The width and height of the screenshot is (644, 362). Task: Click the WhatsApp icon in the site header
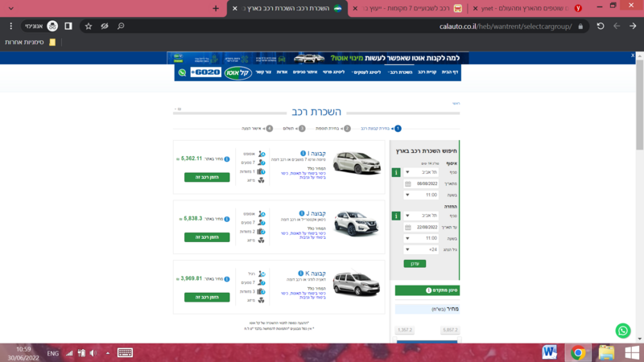point(182,72)
